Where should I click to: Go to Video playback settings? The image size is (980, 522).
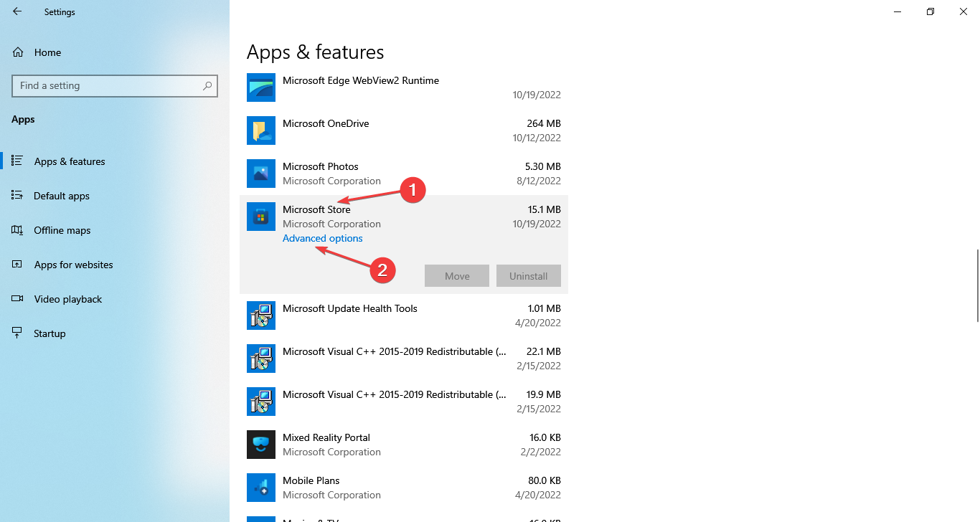click(68, 299)
